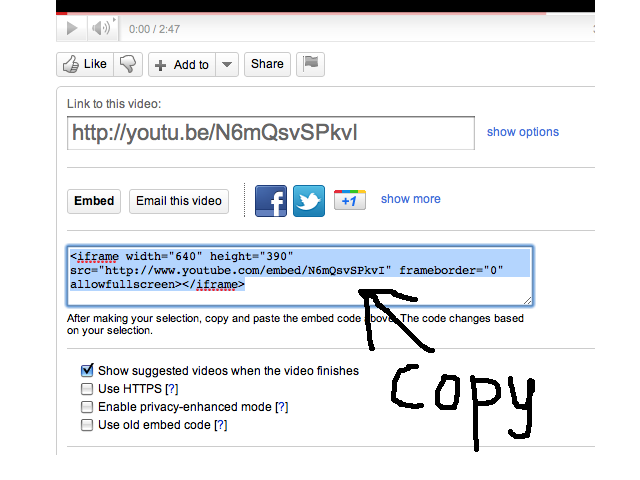Viewport: 640px width, 480px height.
Task: Select the Embed tab button
Action: tap(94, 201)
